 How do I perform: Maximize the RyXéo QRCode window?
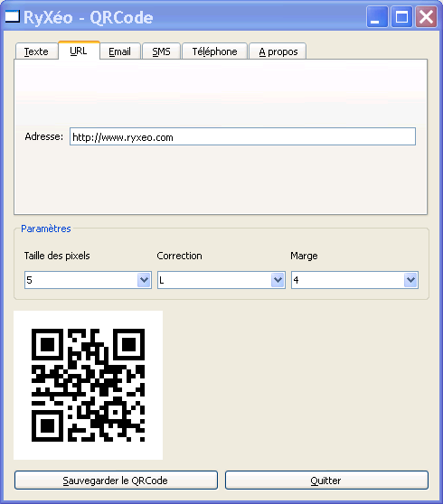[x=401, y=17]
